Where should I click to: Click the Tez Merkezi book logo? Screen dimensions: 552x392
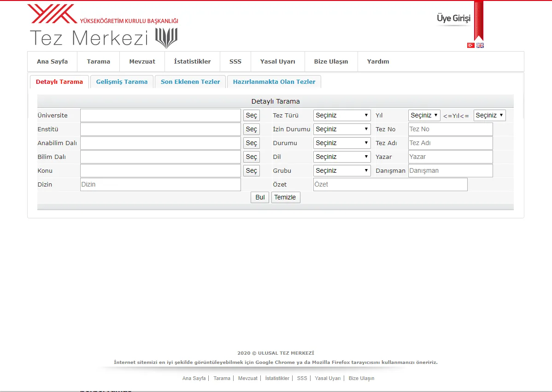[166, 38]
